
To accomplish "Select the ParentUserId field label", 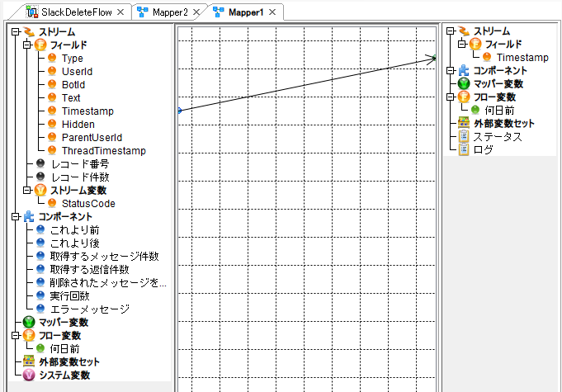I will coord(92,138).
